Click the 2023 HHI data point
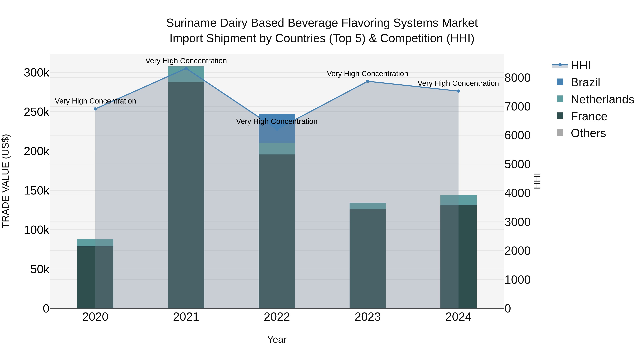The width and height of the screenshot is (644, 362). [368, 82]
